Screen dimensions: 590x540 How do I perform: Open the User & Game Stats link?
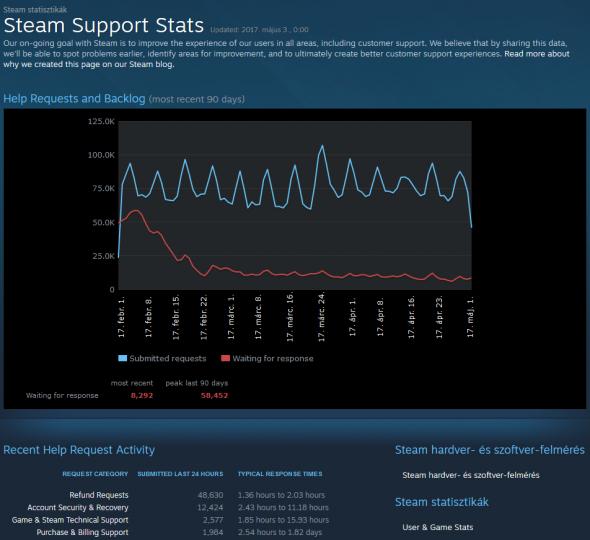[x=438, y=527]
